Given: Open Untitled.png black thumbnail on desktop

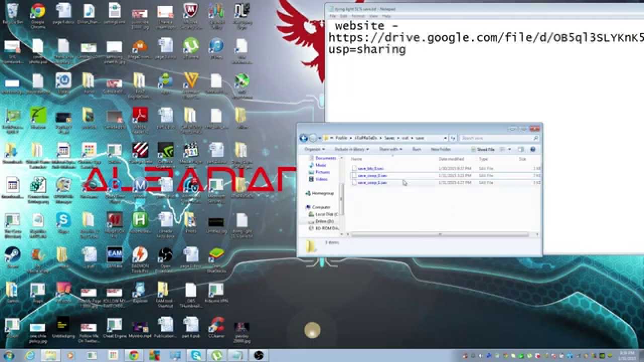Looking at the screenshot, I should pyautogui.click(x=63, y=327).
